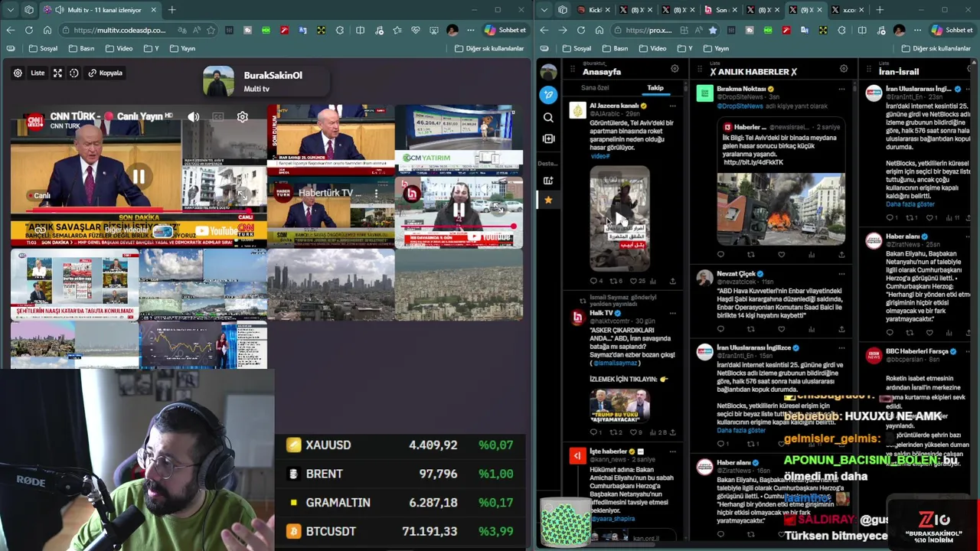Select the city skyline stream thumbnail

click(x=331, y=283)
